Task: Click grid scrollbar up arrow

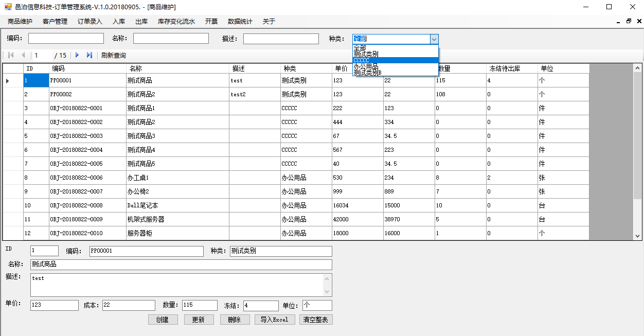Action: 638,68
